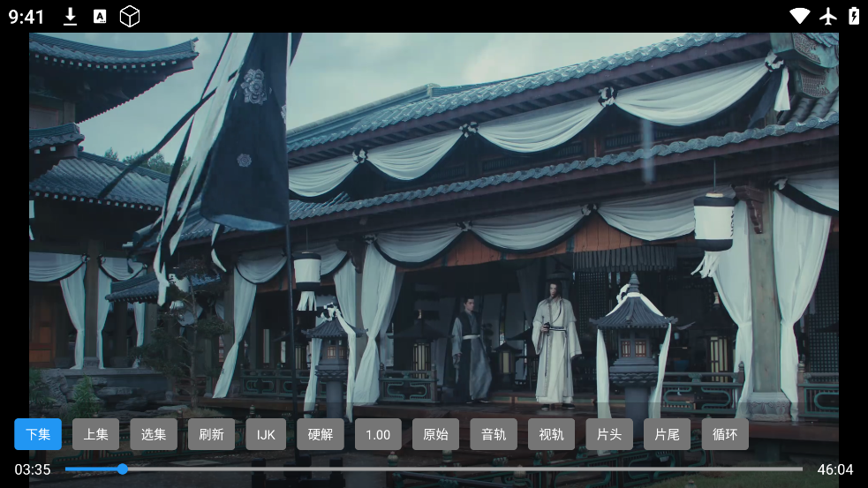Set intro skip with 片头 button

pos(609,434)
